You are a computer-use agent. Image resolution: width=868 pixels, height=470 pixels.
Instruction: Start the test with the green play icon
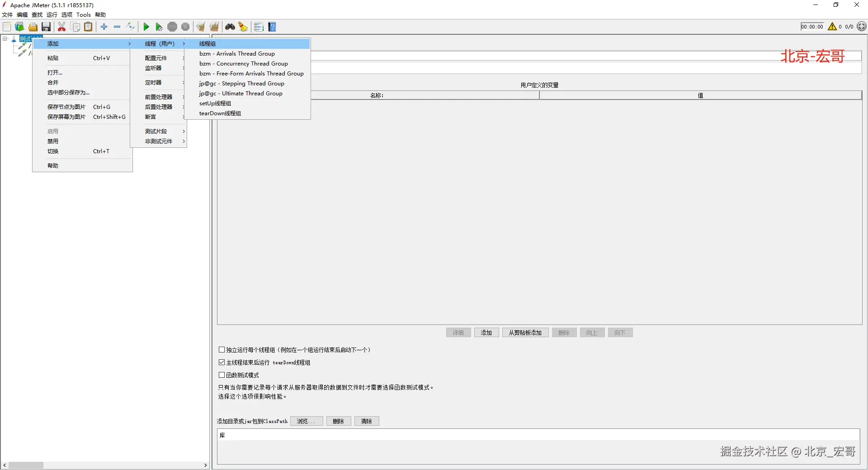coord(146,27)
